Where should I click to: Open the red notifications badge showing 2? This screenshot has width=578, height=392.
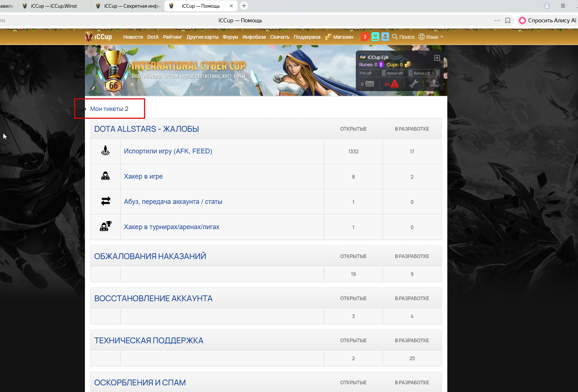(x=365, y=37)
